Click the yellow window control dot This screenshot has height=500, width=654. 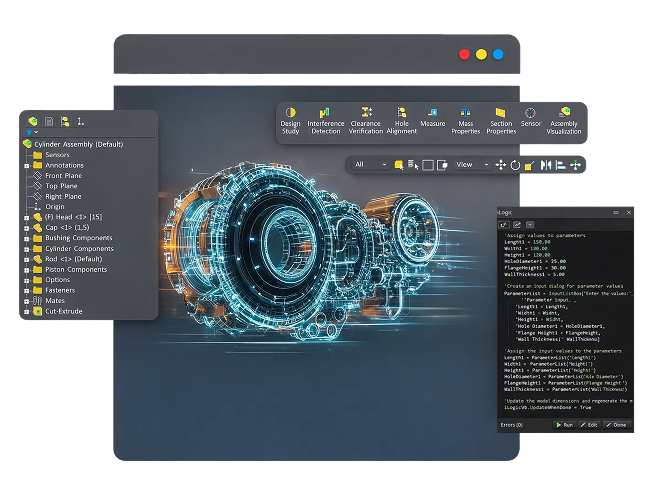481,55
